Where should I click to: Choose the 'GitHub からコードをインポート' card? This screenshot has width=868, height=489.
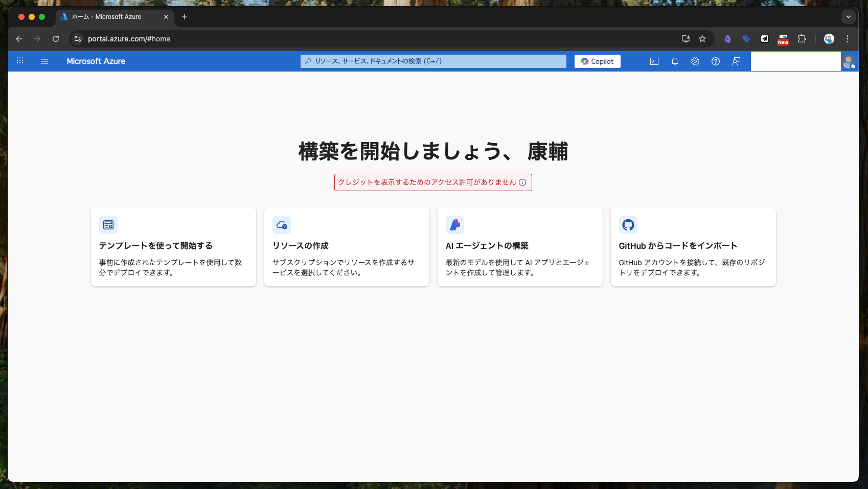[693, 247]
